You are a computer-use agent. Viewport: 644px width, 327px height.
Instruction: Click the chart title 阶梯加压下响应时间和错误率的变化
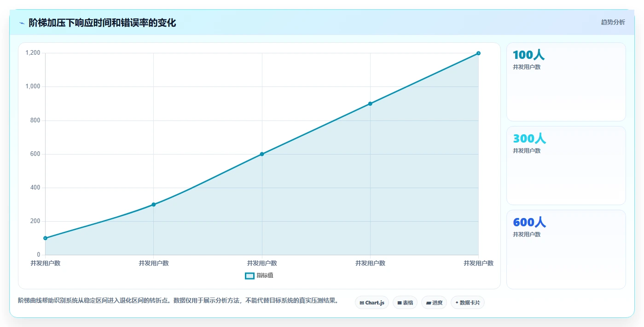102,23
